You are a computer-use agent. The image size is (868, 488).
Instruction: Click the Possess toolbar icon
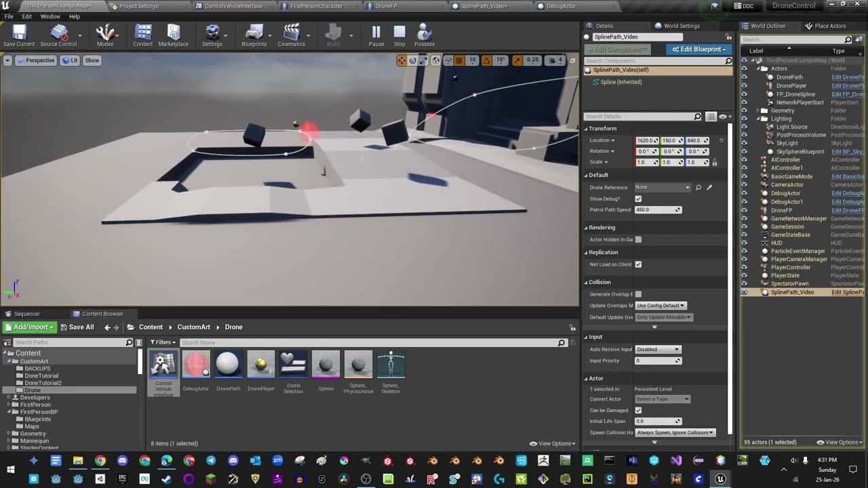point(425,35)
